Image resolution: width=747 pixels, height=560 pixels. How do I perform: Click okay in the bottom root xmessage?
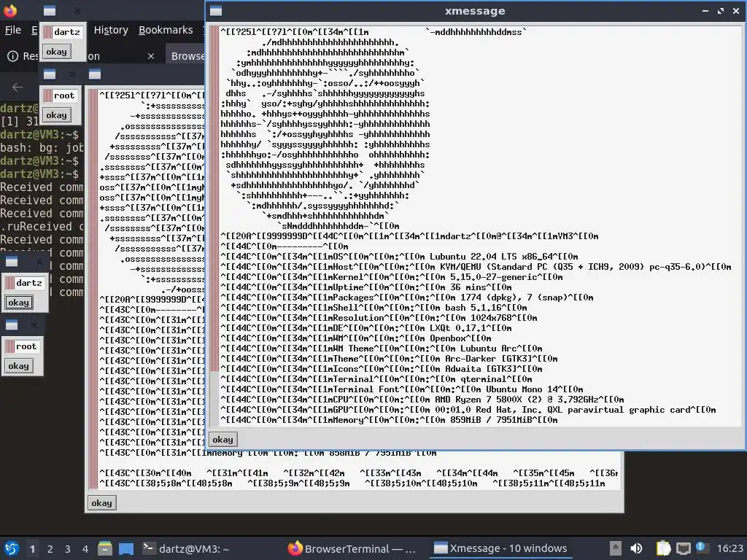click(18, 366)
